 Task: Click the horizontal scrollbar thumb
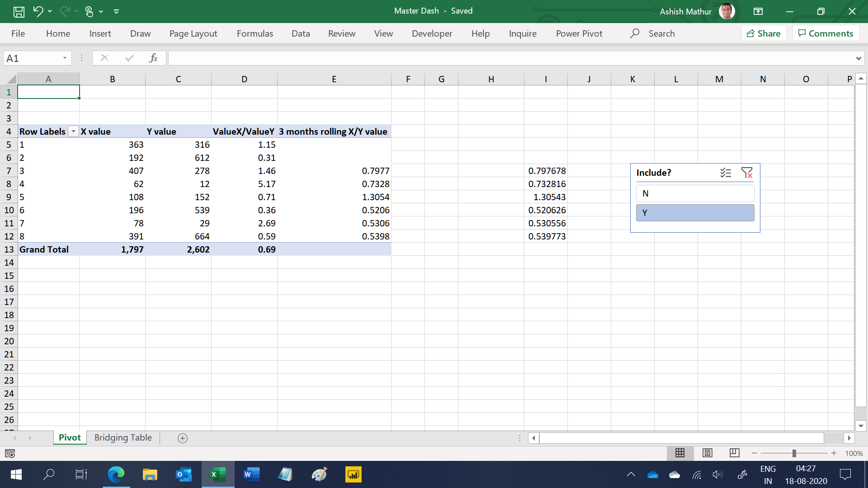point(682,438)
